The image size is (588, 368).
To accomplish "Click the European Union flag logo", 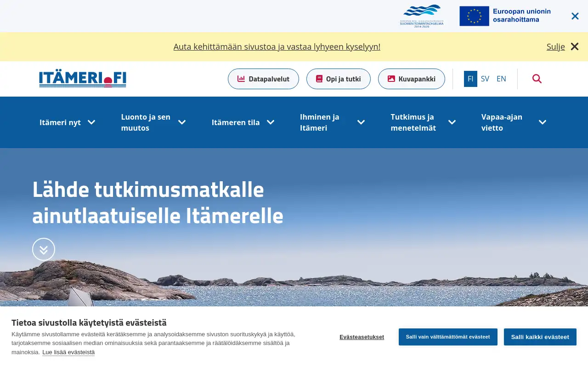I will (474, 16).
